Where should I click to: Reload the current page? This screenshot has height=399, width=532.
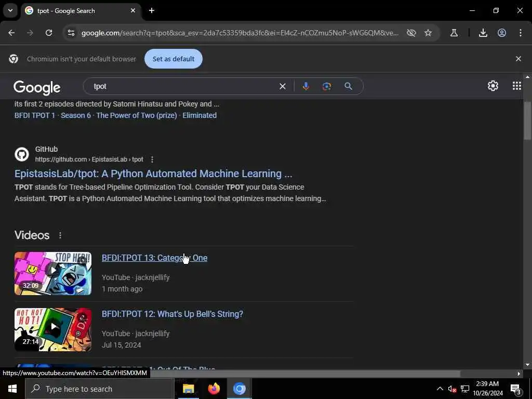49,33
